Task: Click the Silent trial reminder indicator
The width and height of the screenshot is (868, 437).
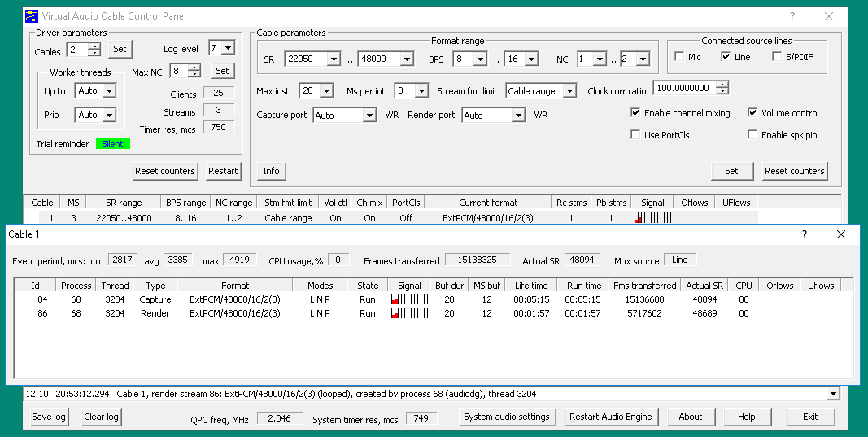Action: click(x=113, y=144)
